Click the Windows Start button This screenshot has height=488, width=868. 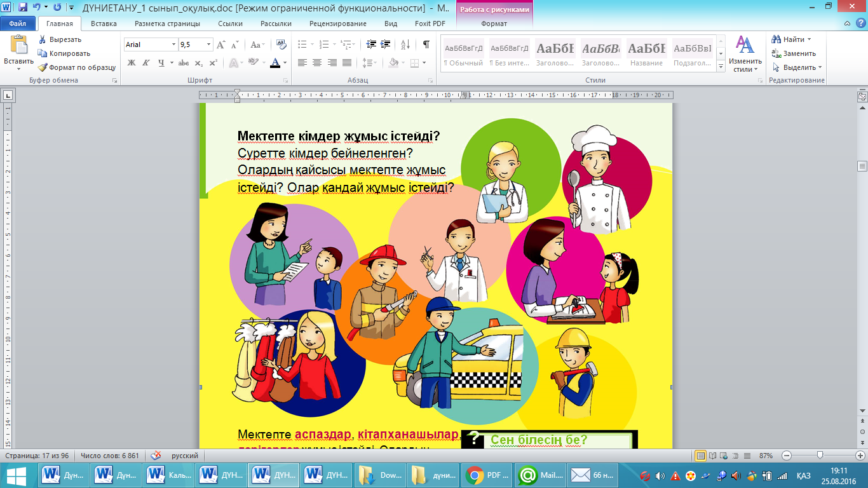point(18,475)
